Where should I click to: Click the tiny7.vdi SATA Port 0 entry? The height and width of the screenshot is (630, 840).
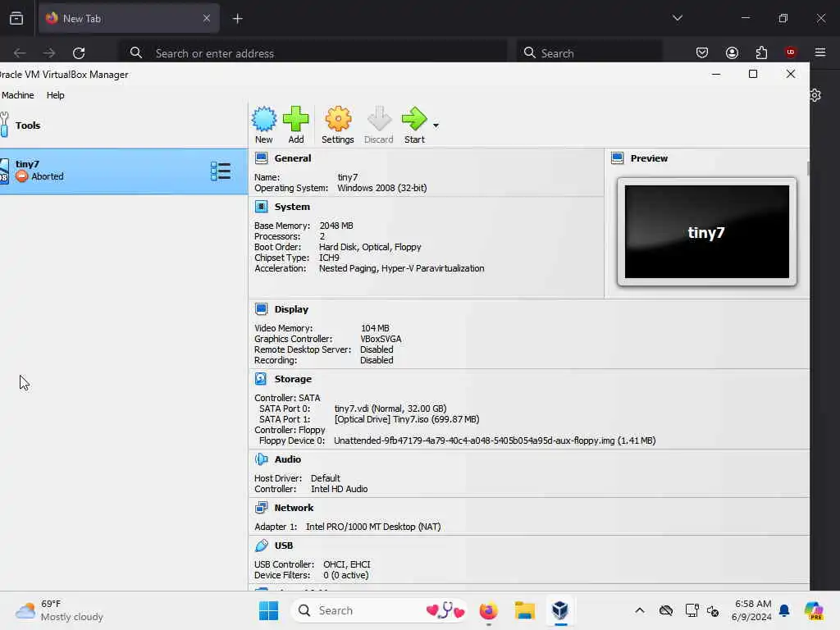(x=390, y=409)
